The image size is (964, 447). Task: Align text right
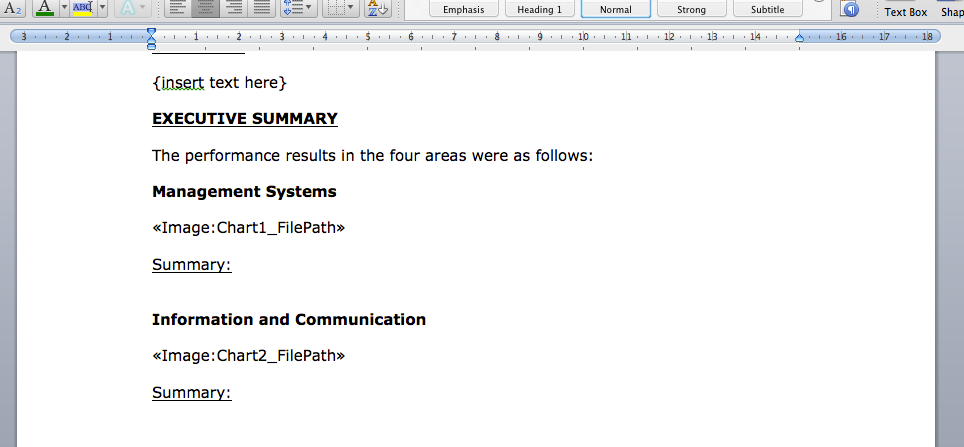point(234,8)
